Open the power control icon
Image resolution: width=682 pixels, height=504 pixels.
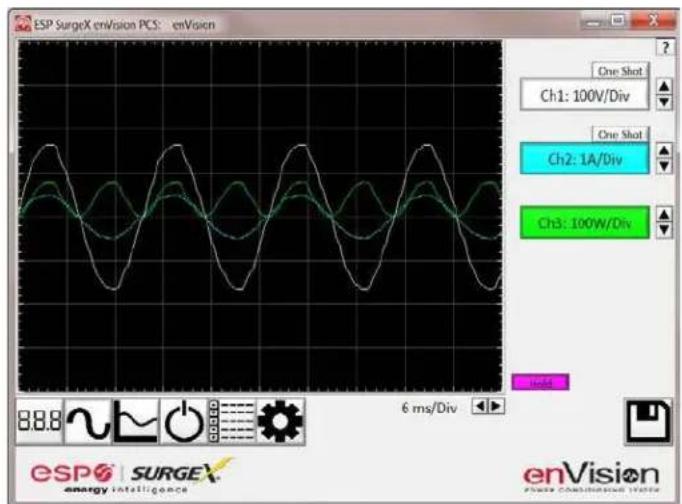pos(184,421)
